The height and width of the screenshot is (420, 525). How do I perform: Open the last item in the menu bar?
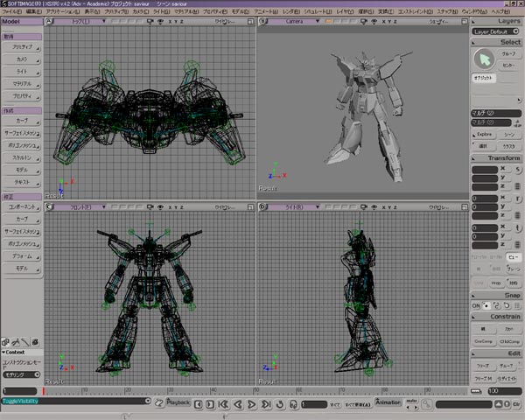click(501, 11)
